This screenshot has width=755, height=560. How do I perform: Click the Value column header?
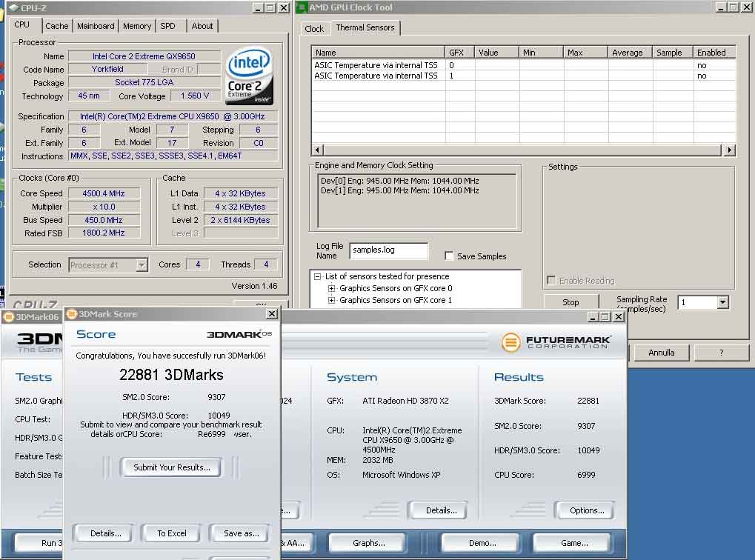(496, 53)
